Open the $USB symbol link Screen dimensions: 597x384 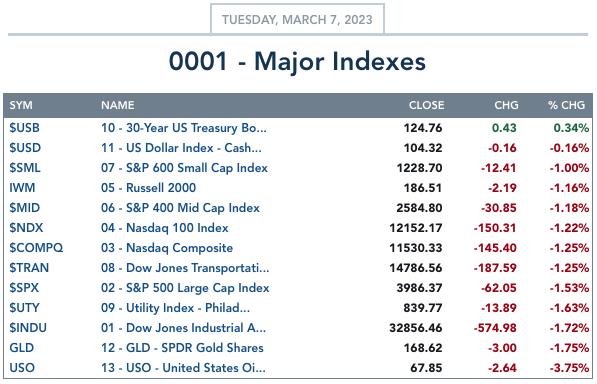[x=24, y=128]
